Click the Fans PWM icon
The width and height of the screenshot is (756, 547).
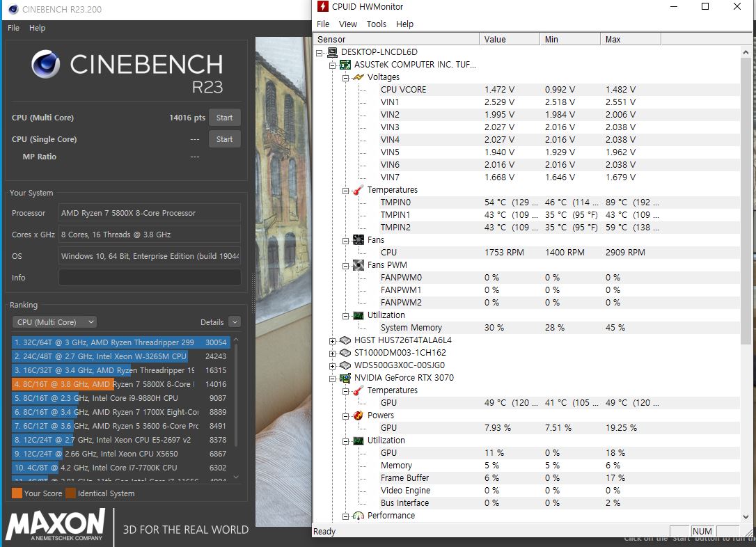pos(359,265)
